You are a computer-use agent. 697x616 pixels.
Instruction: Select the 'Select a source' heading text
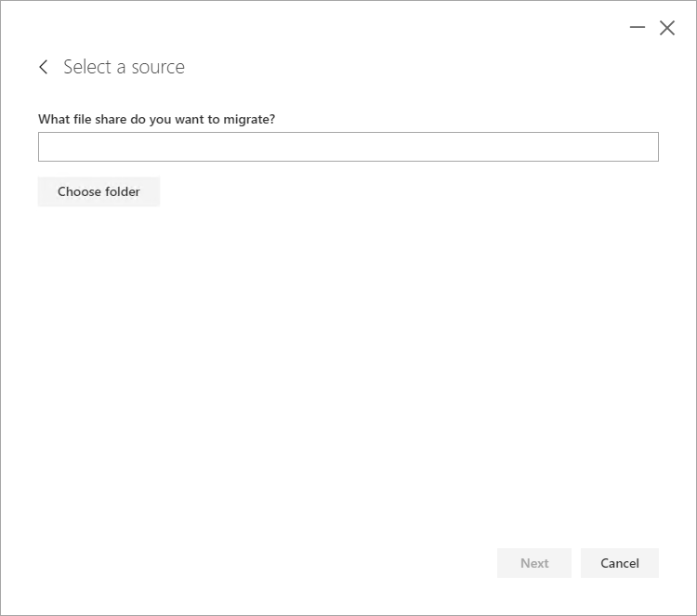click(x=124, y=67)
